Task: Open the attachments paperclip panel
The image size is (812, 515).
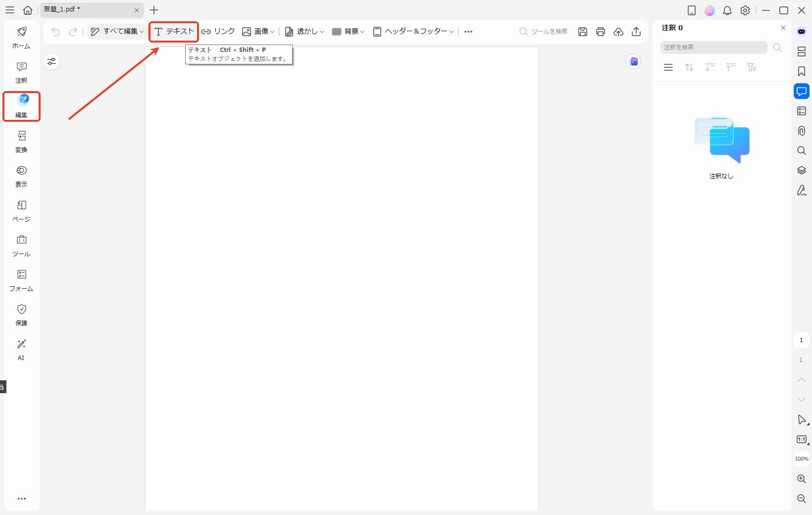Action: click(x=801, y=131)
